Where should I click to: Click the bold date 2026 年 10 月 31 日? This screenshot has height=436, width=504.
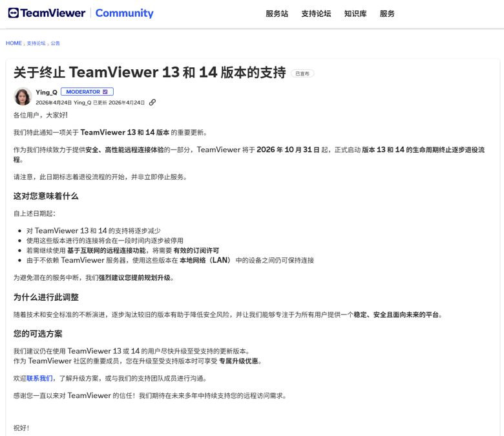point(288,149)
